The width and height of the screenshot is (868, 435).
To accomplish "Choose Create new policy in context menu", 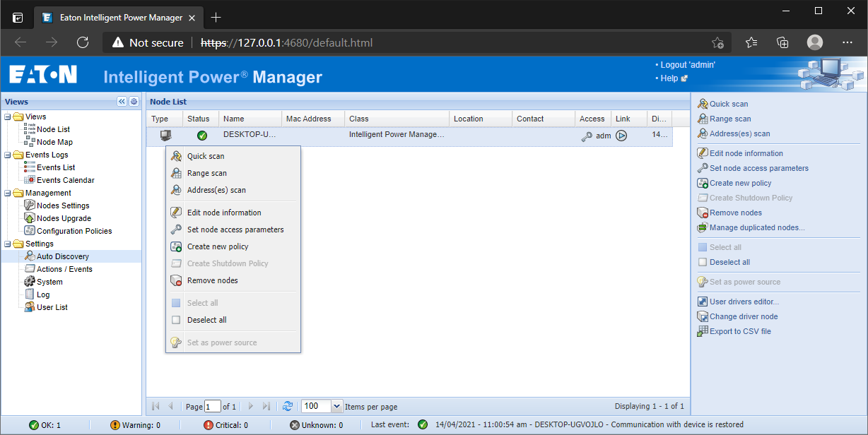I will (233, 246).
